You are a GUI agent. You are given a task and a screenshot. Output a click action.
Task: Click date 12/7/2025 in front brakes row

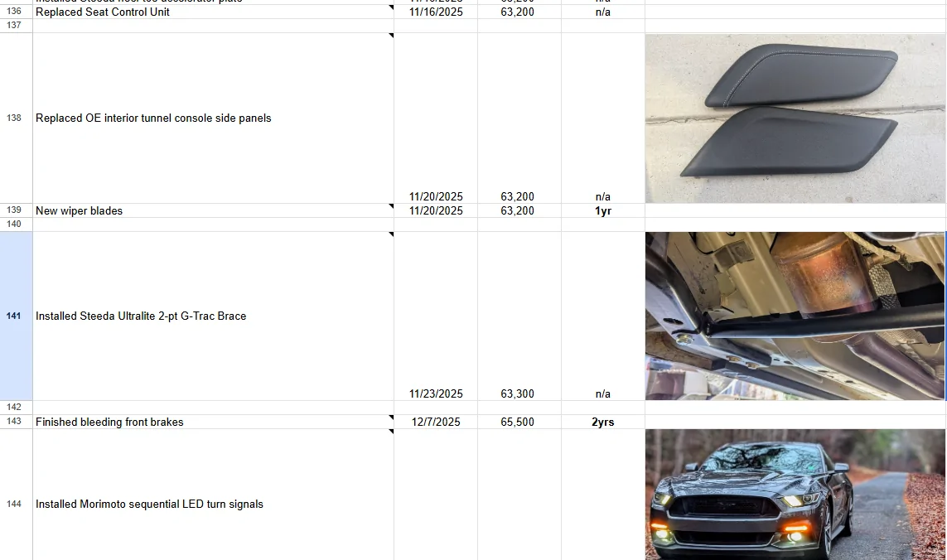click(436, 422)
